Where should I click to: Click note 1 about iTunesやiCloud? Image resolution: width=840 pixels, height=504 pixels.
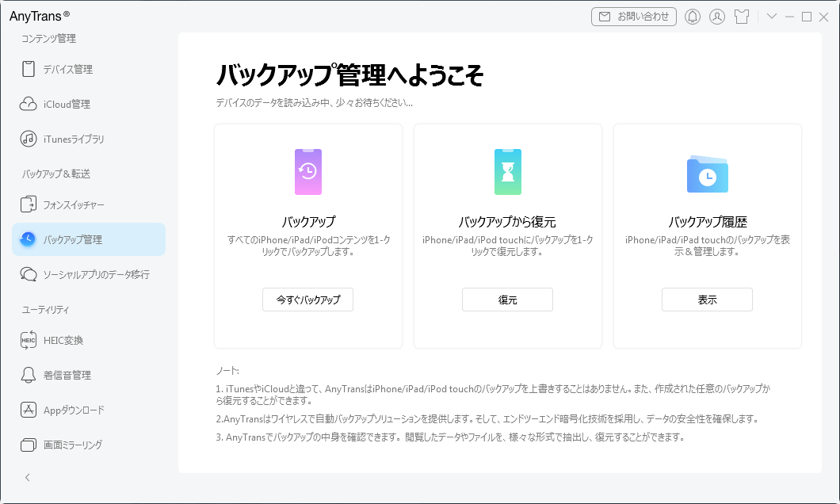(493, 394)
